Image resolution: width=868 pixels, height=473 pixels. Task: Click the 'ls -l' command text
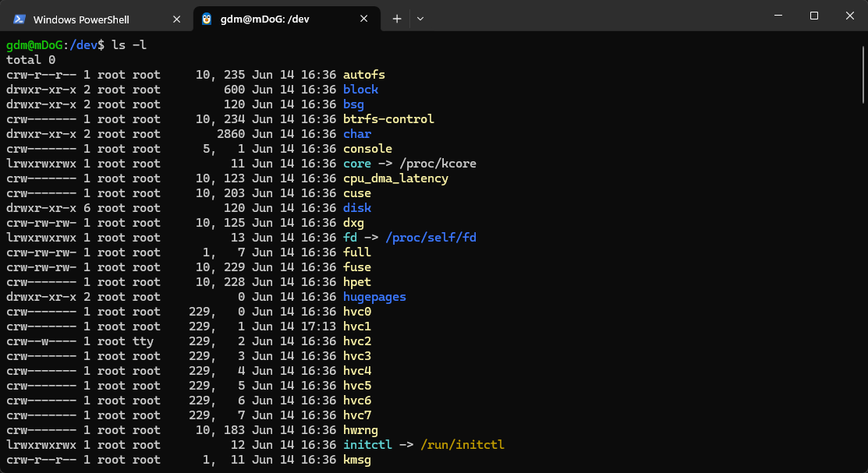click(129, 45)
